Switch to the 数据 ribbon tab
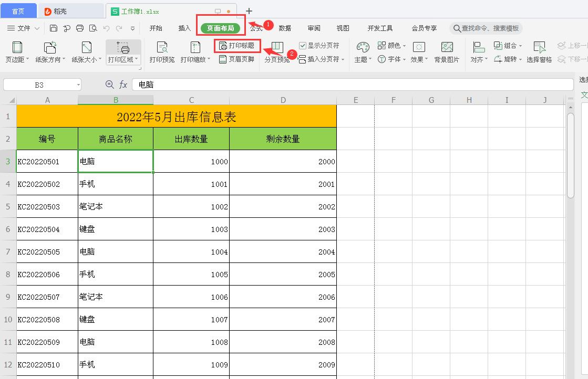This screenshot has width=588, height=379. point(285,28)
